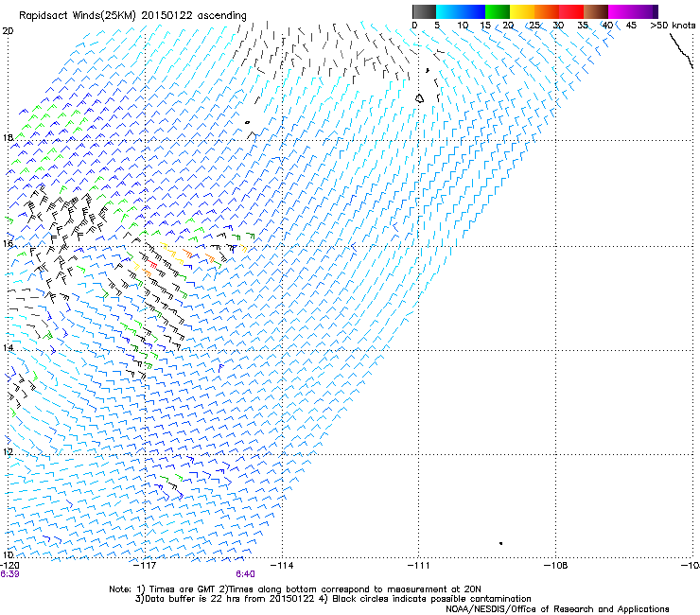Click the dark purple 45-50 knots segment

pyautogui.click(x=645, y=11)
